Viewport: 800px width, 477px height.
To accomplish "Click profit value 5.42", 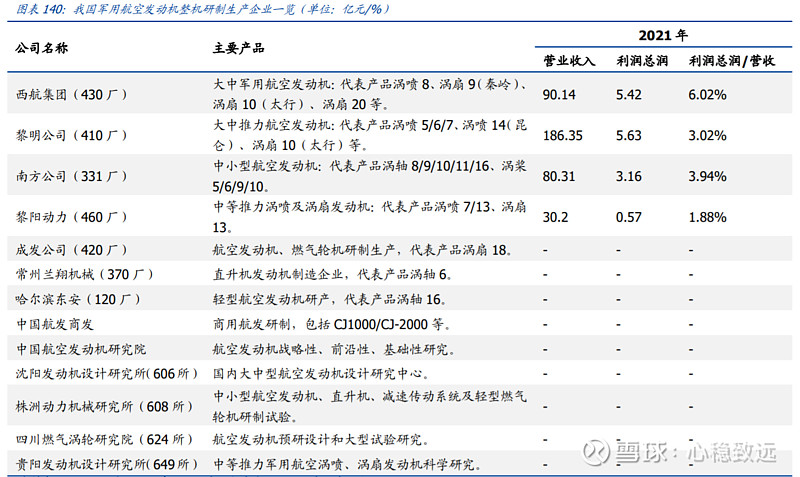I will point(629,95).
